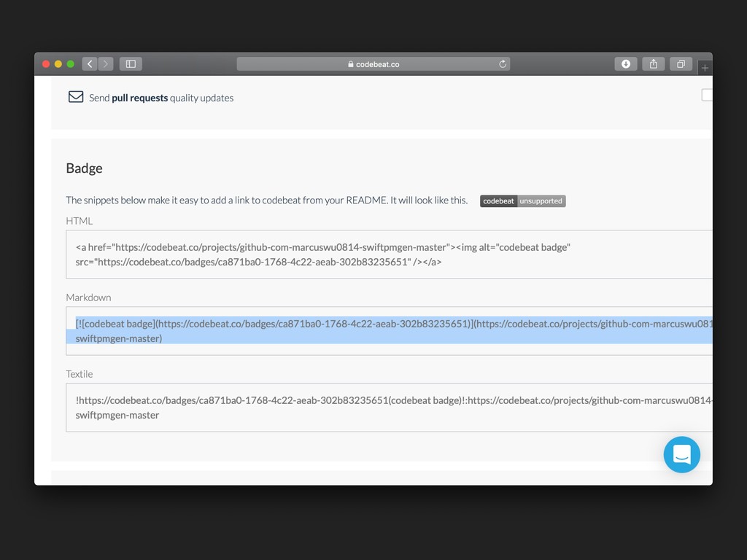The image size is (747, 560).
Task: Click the Markdown label
Action: pyautogui.click(x=88, y=297)
